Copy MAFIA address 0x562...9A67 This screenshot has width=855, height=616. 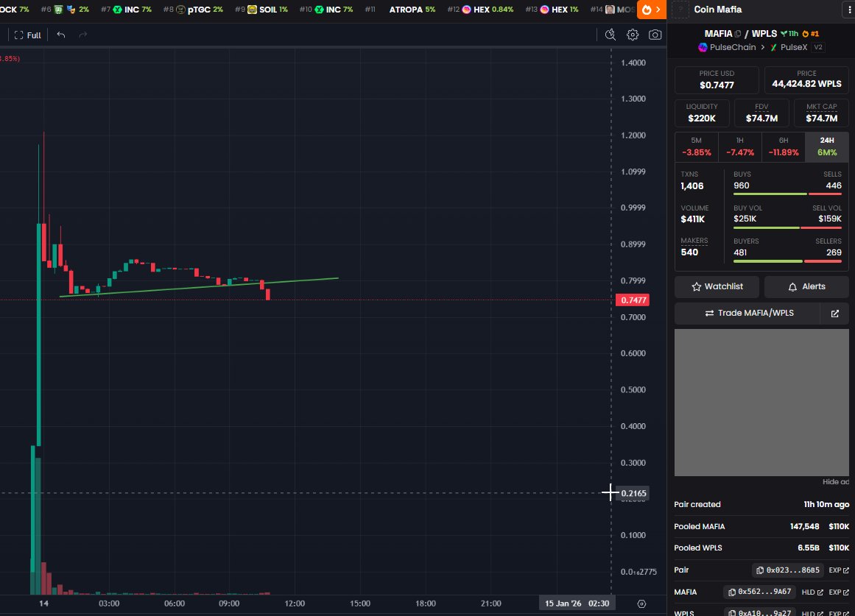click(759, 592)
